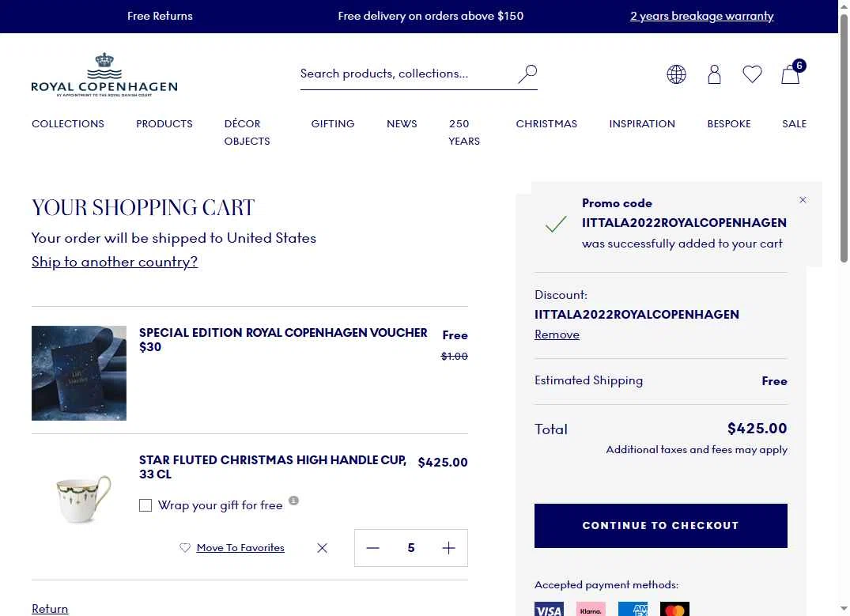Click the Royal Copenhagen logo
The height and width of the screenshot is (616, 850).
pyautogui.click(x=104, y=75)
